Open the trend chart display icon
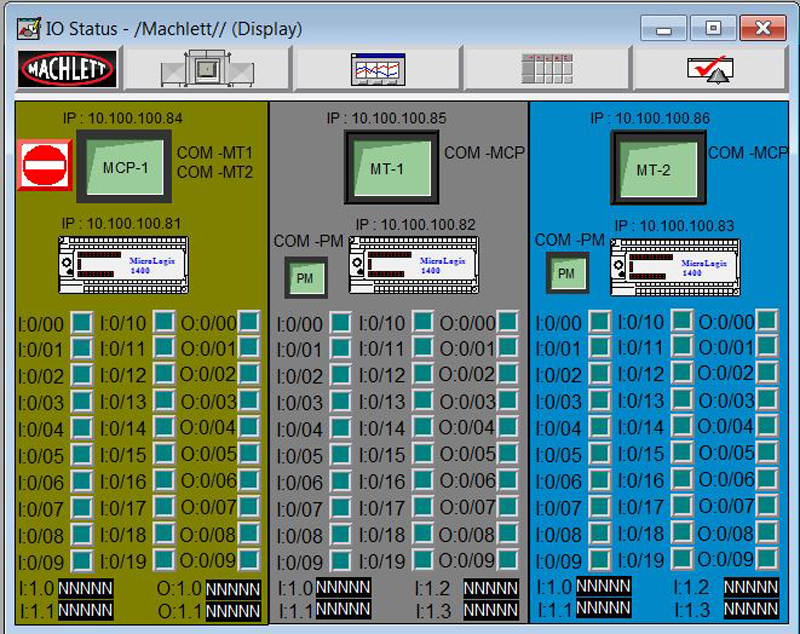The image size is (800, 634). 378,68
